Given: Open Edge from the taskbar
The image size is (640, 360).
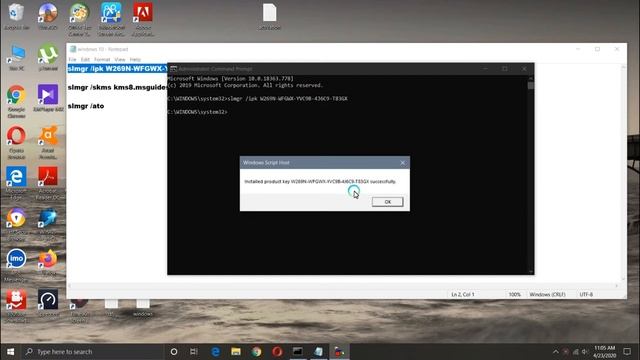Looking at the screenshot, I should [x=216, y=351].
